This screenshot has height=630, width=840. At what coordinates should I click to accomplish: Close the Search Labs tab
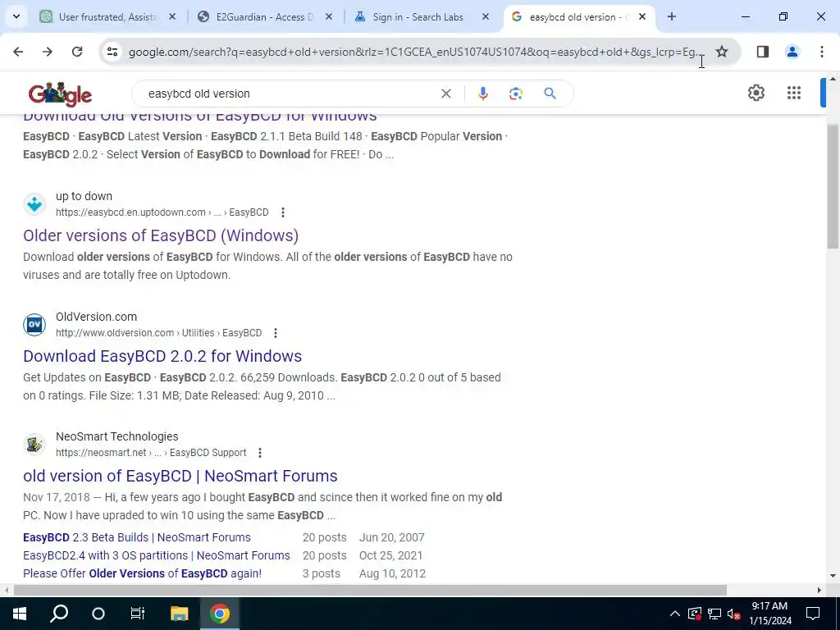click(486, 16)
